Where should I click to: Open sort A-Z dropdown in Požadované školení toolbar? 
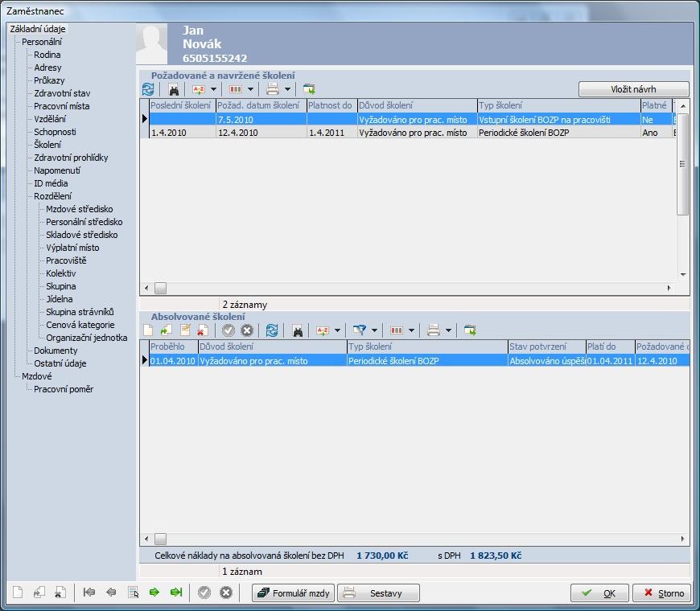tap(213, 89)
